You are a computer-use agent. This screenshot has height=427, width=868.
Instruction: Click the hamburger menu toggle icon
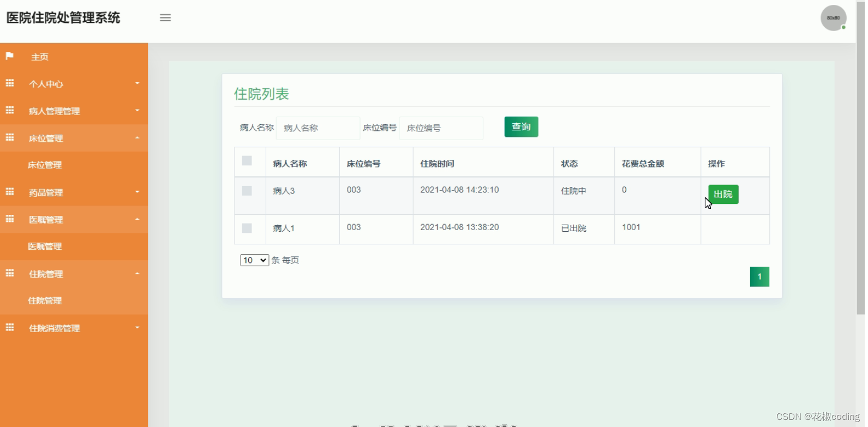coord(165,17)
